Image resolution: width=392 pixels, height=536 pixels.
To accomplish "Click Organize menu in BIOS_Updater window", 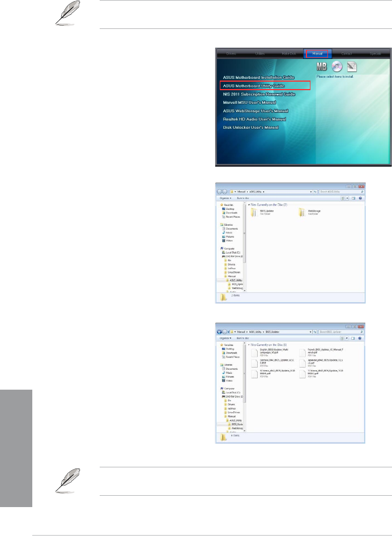I will (225, 338).
